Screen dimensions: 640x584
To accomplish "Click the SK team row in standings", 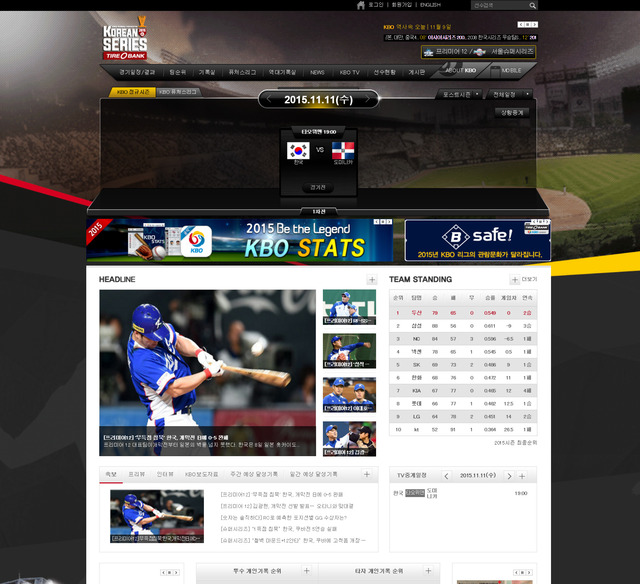I will tap(463, 365).
